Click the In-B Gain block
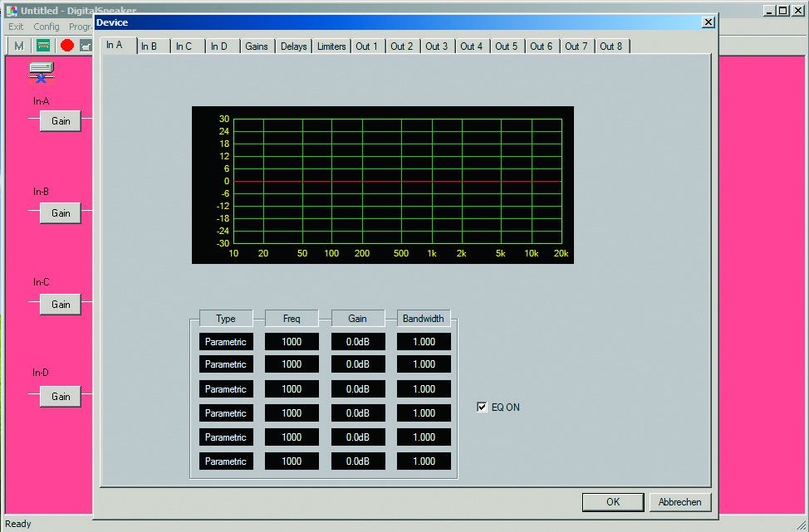 [x=61, y=213]
